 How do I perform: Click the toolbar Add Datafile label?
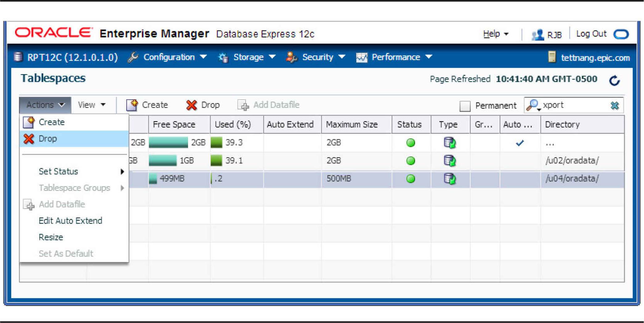coord(276,105)
